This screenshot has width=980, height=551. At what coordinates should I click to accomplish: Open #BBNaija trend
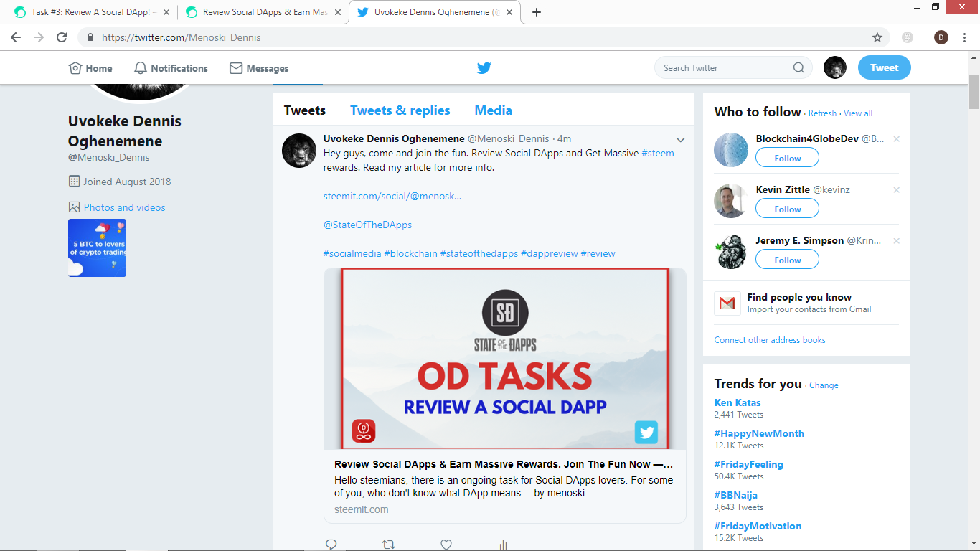pos(736,495)
